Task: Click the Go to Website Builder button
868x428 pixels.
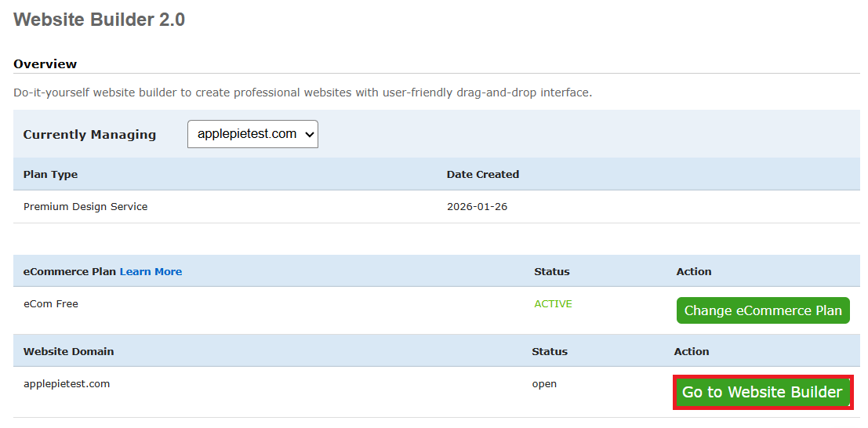Action: click(762, 392)
